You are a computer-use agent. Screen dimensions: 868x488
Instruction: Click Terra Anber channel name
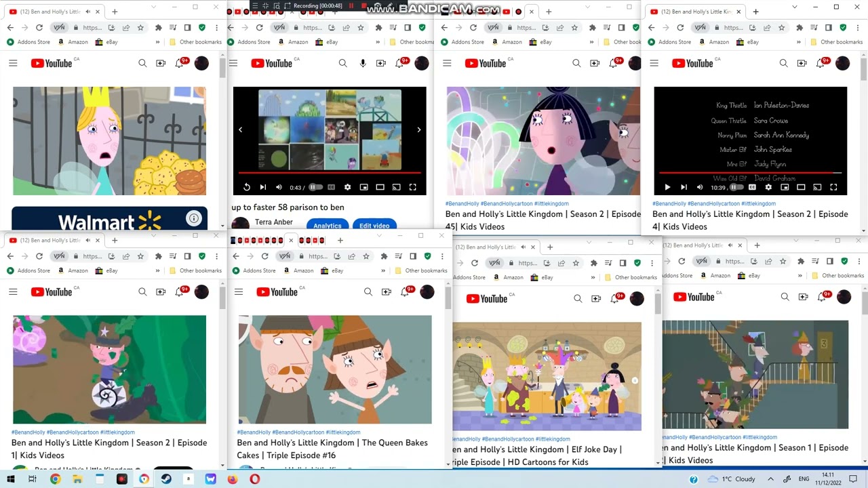(x=274, y=222)
